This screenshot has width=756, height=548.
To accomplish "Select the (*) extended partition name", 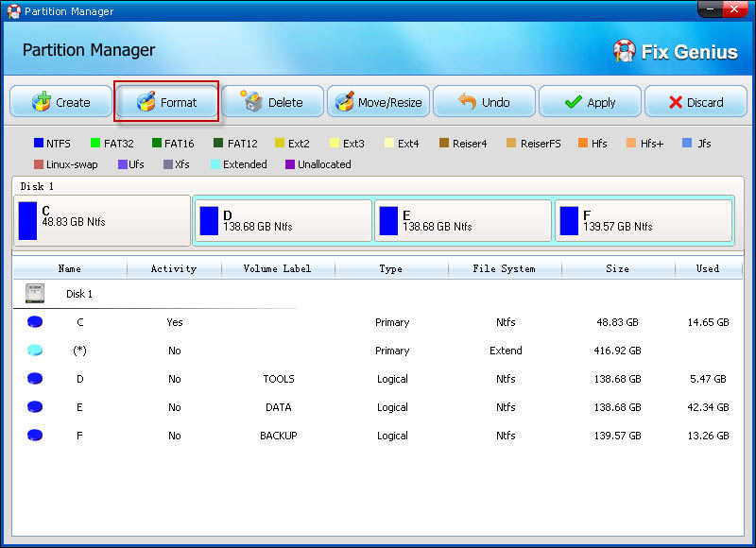I will click(80, 351).
